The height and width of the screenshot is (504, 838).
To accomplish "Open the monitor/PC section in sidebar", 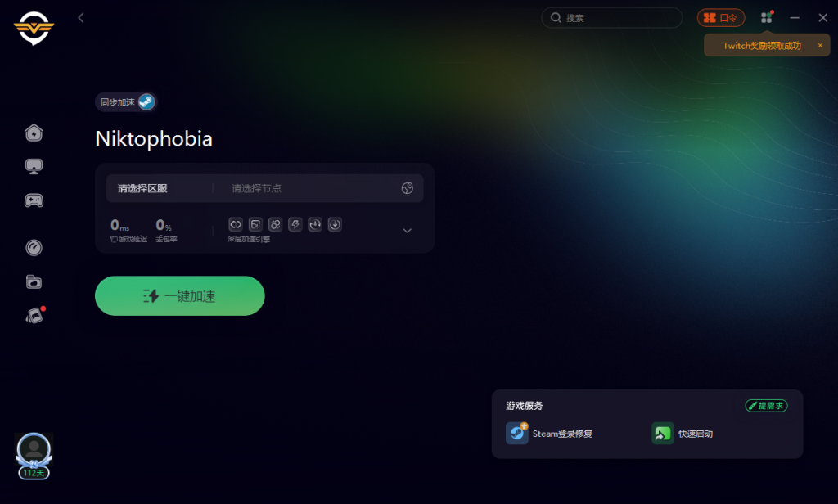I will coord(34,166).
